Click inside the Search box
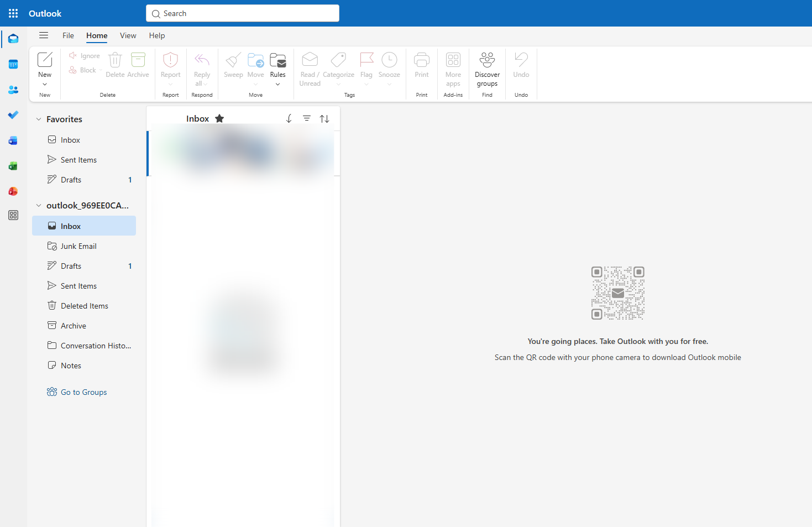 243,13
